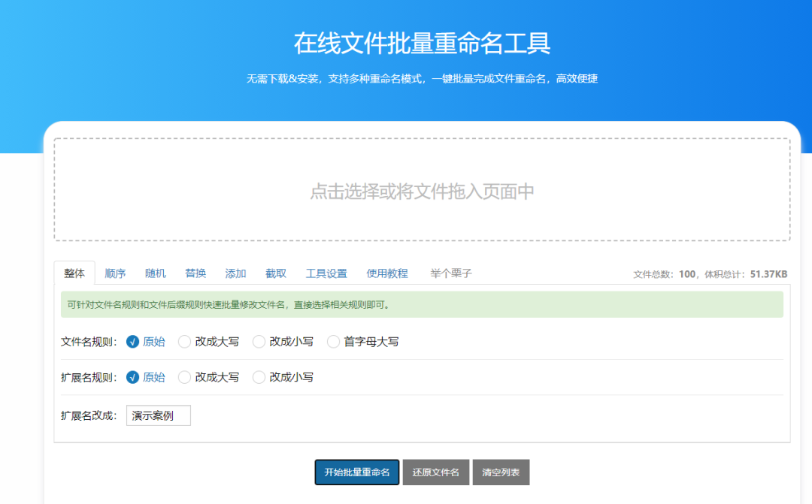
Task: Select 改成大写 for the extension rule
Action: coord(184,378)
